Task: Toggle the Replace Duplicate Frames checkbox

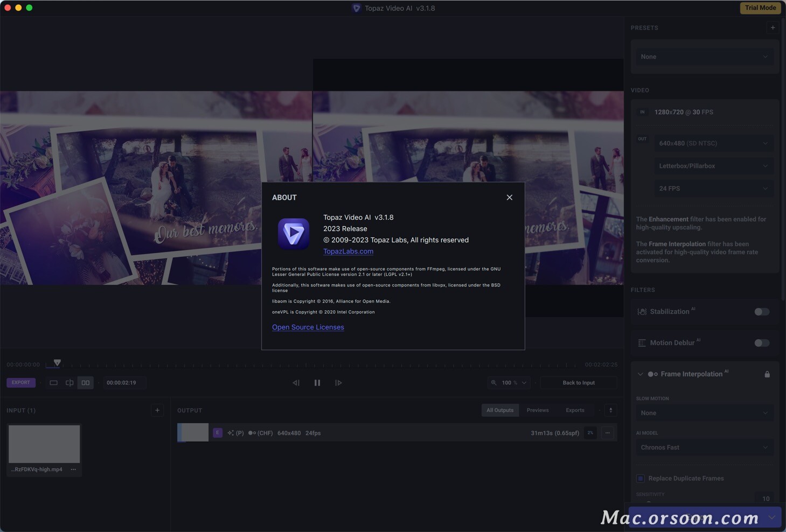Action: (x=640, y=478)
